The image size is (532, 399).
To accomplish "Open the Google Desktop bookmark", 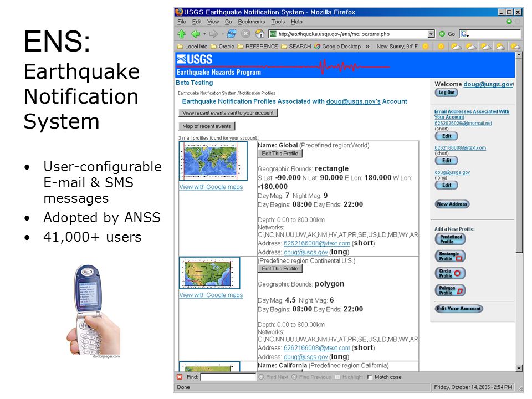I will (x=337, y=47).
